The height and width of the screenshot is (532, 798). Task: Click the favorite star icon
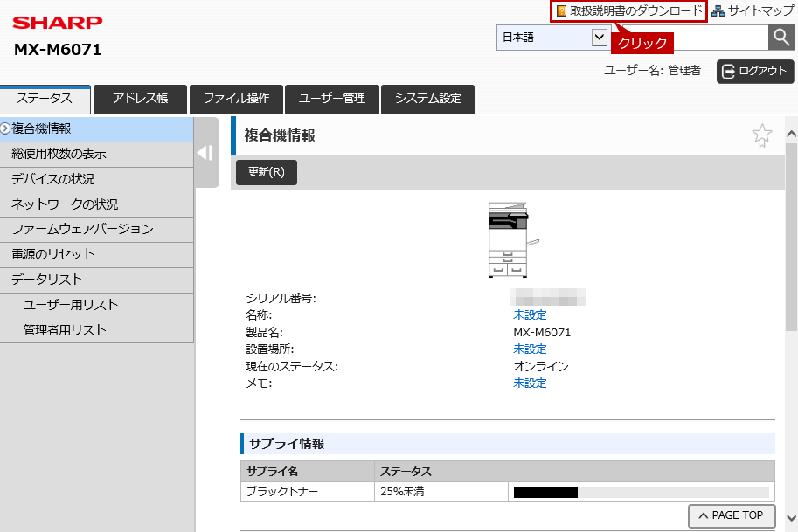coord(762,135)
